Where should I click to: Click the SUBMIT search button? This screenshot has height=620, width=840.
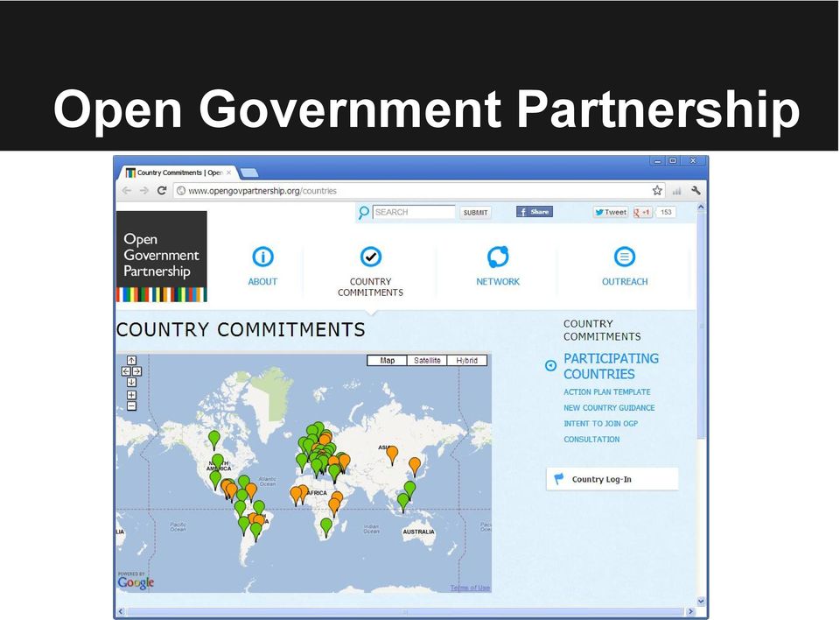(475, 213)
